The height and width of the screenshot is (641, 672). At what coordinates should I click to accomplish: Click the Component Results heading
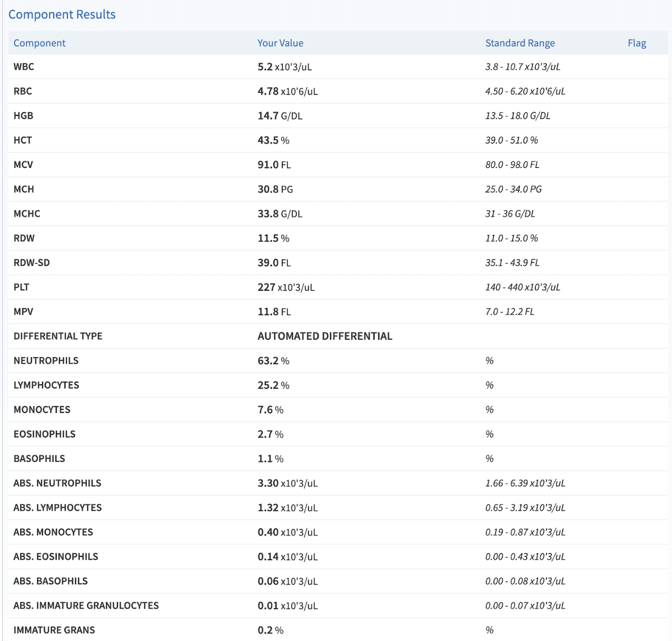(62, 14)
